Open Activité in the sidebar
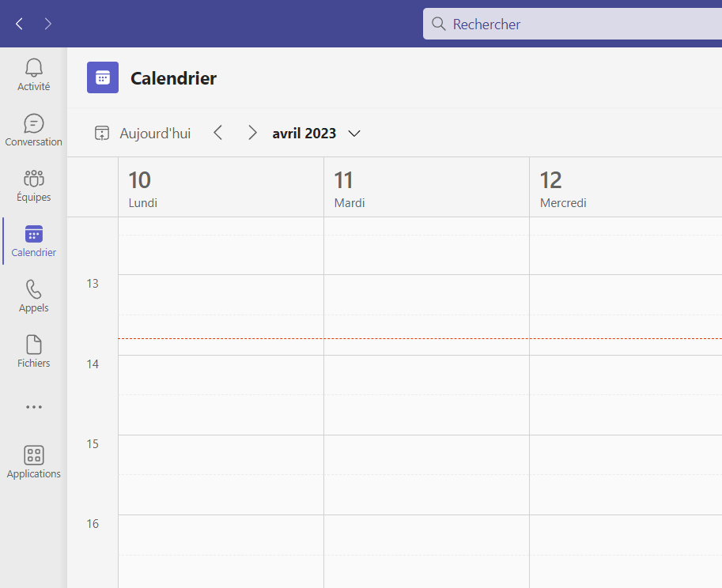 (34, 75)
